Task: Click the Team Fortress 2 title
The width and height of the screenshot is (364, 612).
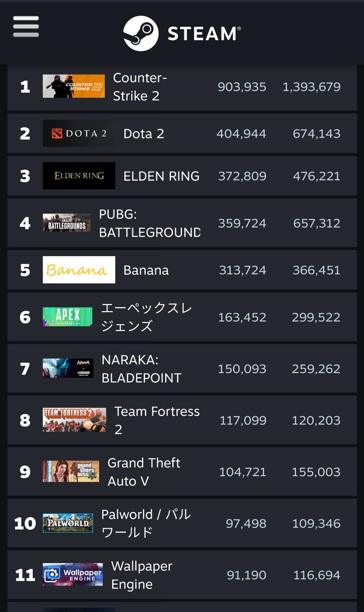Action: pyautogui.click(x=157, y=420)
